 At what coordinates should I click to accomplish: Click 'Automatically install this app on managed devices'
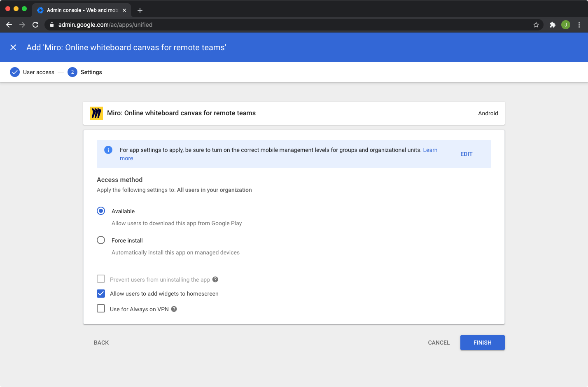(x=175, y=252)
